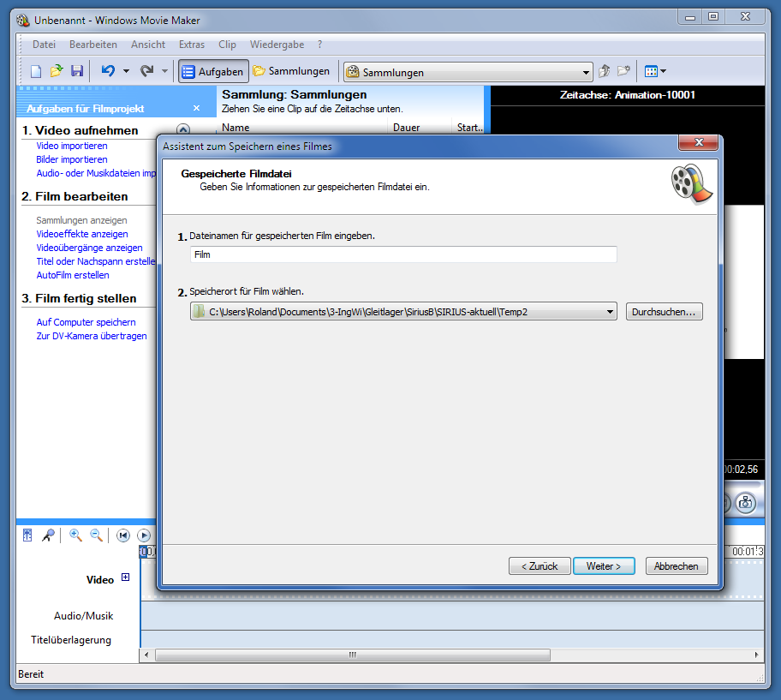Open the Bearbeiten menu
Image resolution: width=781 pixels, height=700 pixels.
click(93, 45)
